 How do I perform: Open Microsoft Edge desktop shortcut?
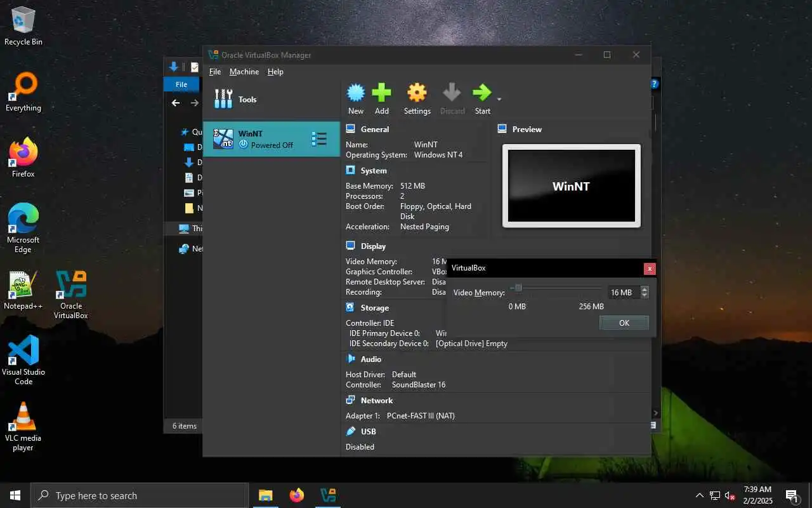(x=23, y=228)
